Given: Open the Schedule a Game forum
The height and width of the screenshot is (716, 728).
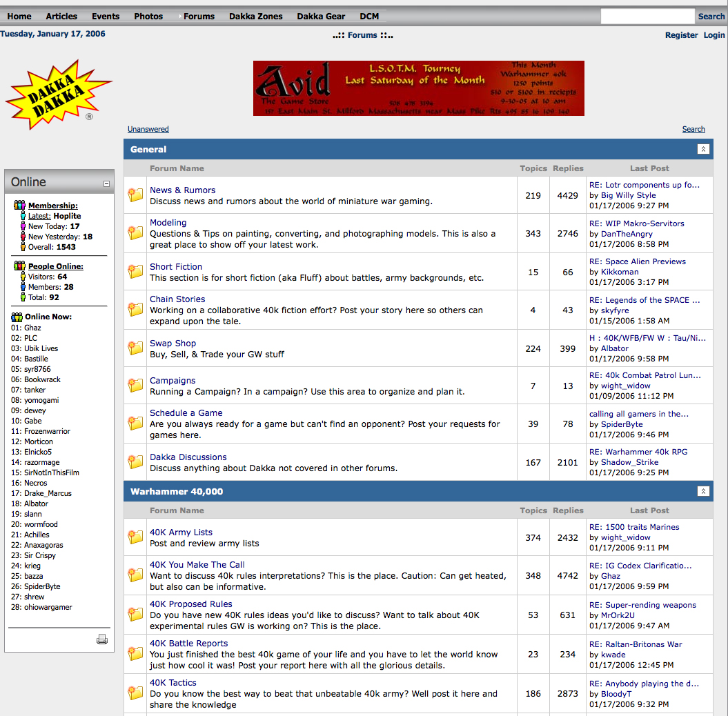Looking at the screenshot, I should click(x=186, y=412).
